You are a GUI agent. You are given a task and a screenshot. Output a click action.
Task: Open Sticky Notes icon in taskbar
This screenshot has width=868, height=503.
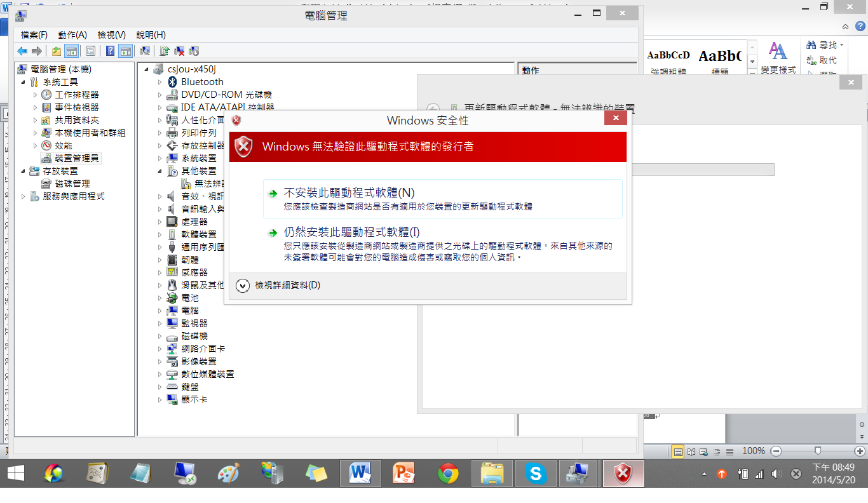pos(316,474)
